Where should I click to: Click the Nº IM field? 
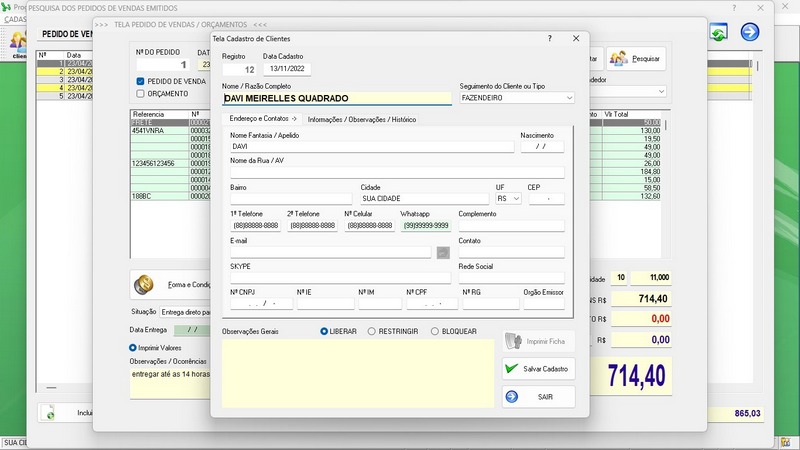point(380,304)
